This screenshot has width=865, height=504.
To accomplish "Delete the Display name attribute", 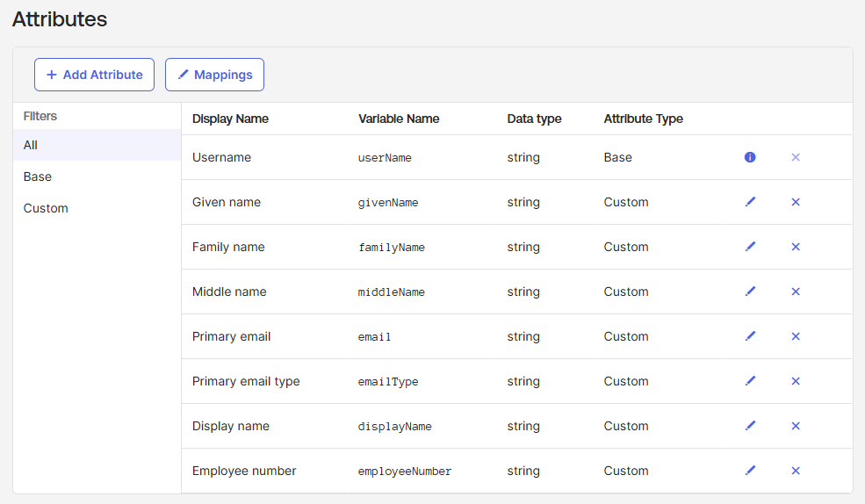I will coord(796,426).
